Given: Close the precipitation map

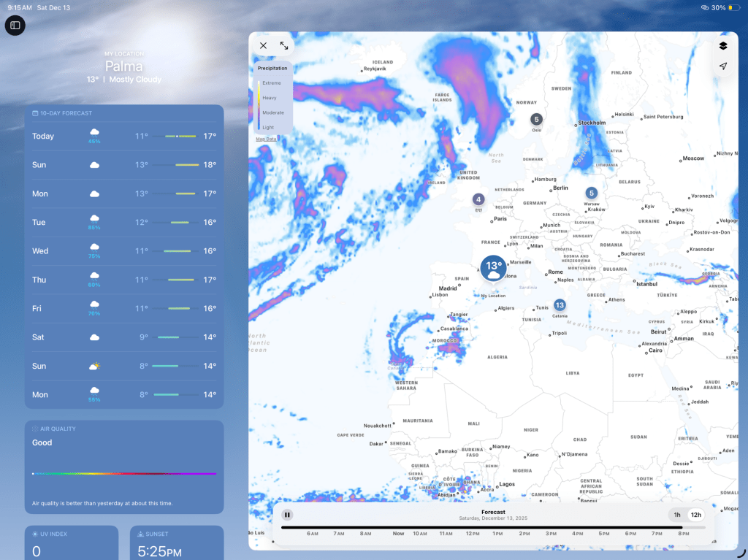Looking at the screenshot, I should coord(263,45).
